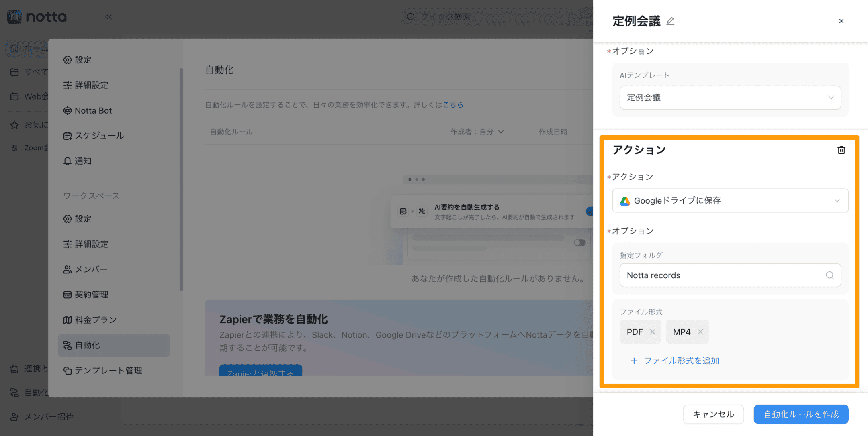Click the Zoom item in left sidebar

tap(29, 148)
